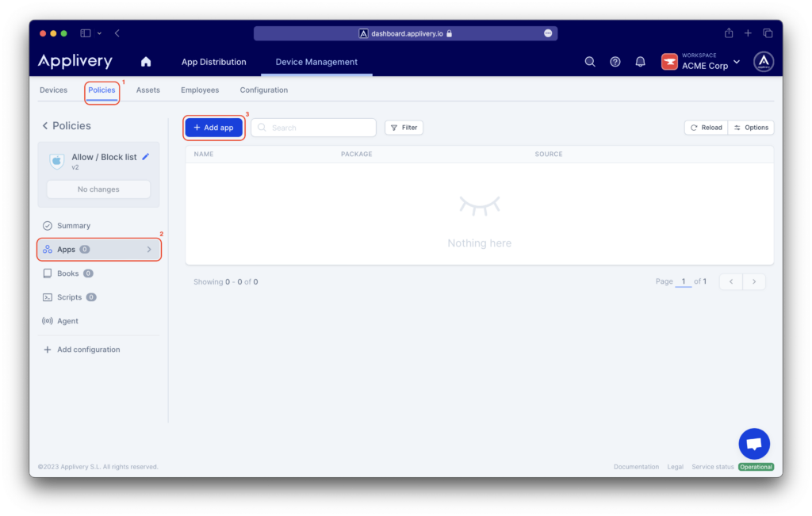
Task: Open the notifications bell
Action: pos(640,62)
